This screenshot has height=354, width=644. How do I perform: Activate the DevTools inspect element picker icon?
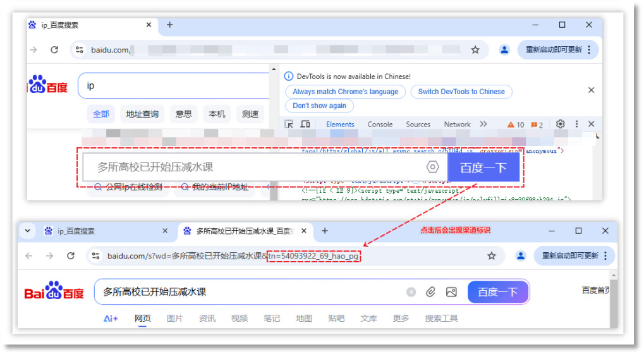click(x=289, y=125)
